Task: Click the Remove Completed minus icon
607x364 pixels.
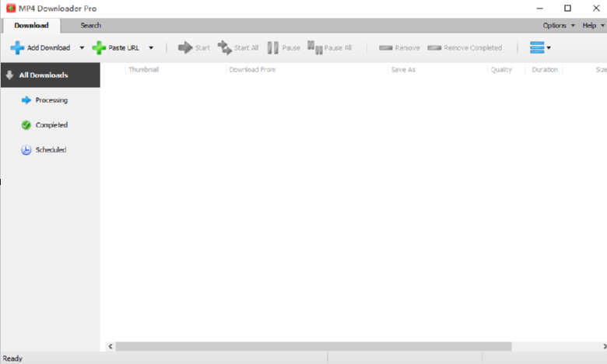Action: 434,47
